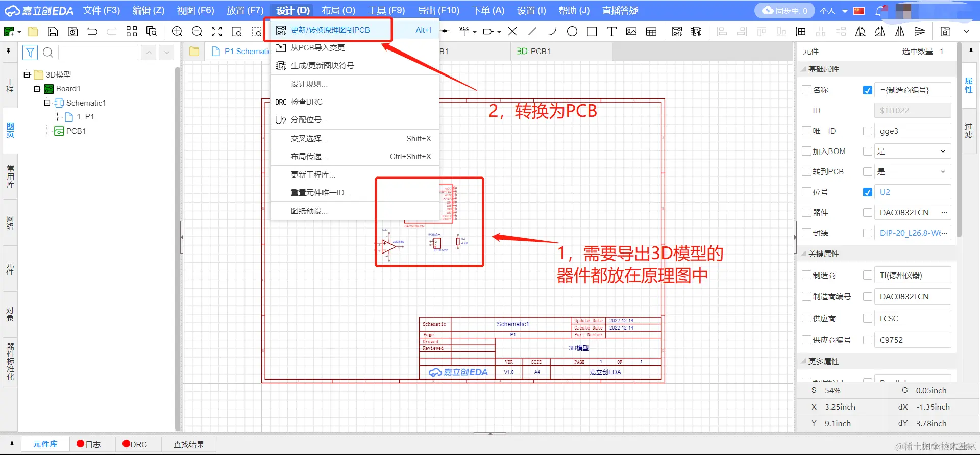The width and height of the screenshot is (980, 455).
Task: Open the 加入BOM value dropdown
Action: point(913,151)
